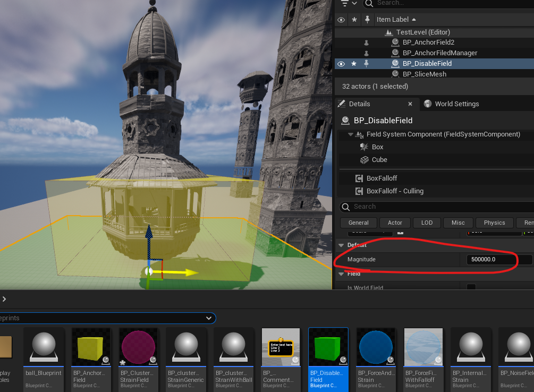Select BP_clusterStrainGeneric asset thumbnail
The width and height of the screenshot is (534, 392).
coord(186,347)
